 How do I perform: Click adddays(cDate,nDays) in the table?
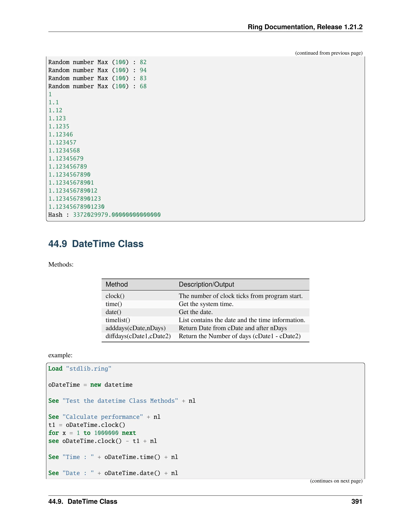(135, 328)
